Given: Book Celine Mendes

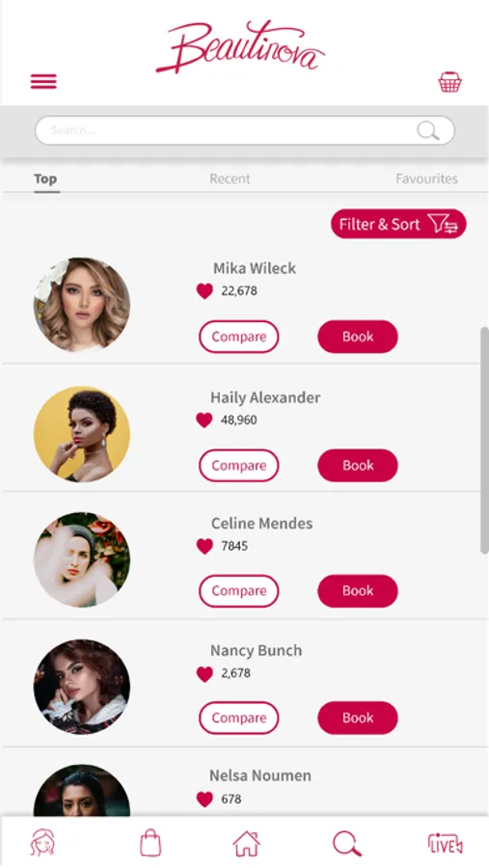Looking at the screenshot, I should click(358, 590).
